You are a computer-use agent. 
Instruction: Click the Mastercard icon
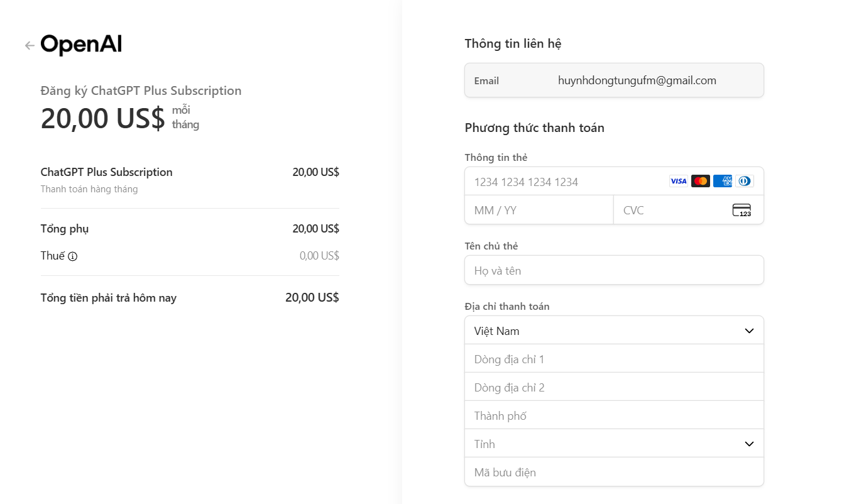[x=701, y=181]
